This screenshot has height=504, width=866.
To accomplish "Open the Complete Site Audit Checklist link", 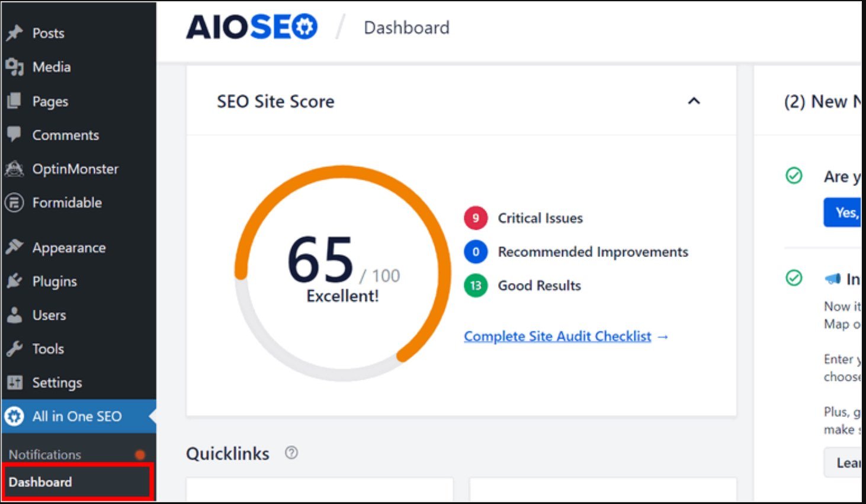I will [x=557, y=336].
